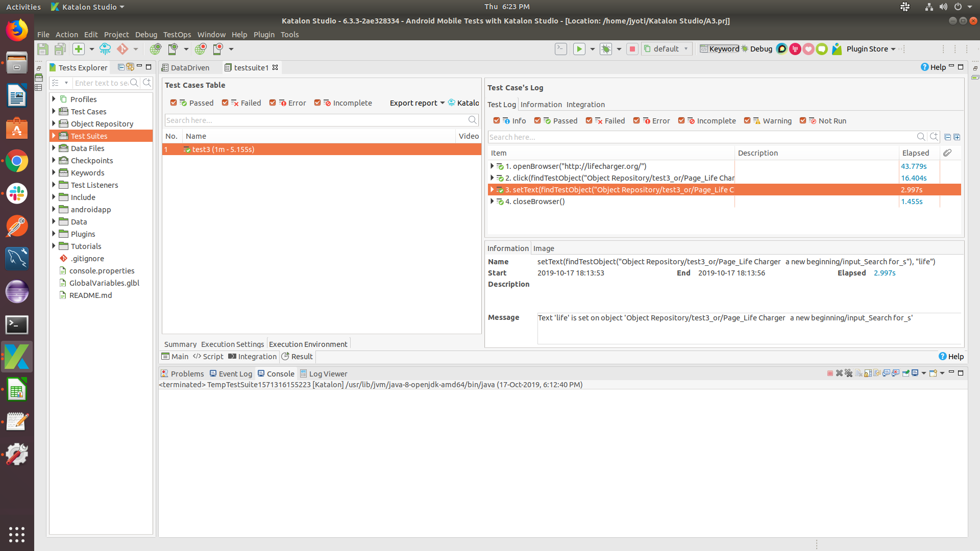The width and height of the screenshot is (980, 551).
Task: Click the Katalon TestOps jellyfish icon
Action: [x=105, y=49]
